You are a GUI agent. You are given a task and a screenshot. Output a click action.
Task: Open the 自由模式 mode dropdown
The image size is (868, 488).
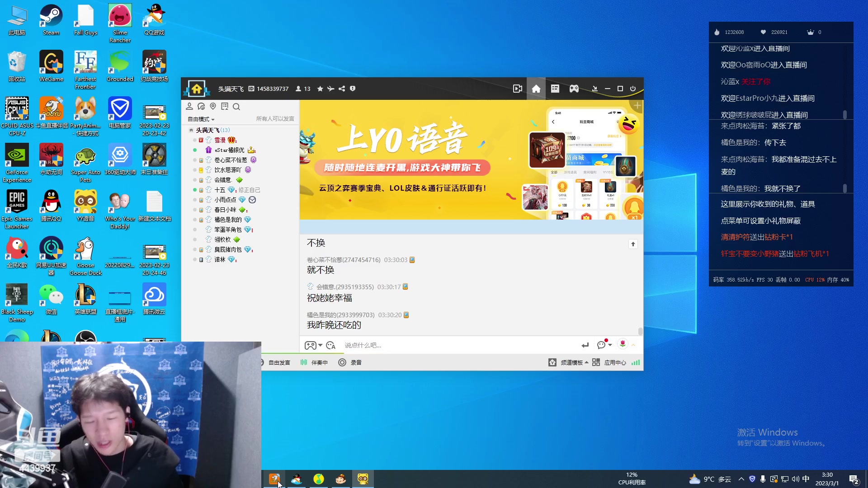[201, 119]
